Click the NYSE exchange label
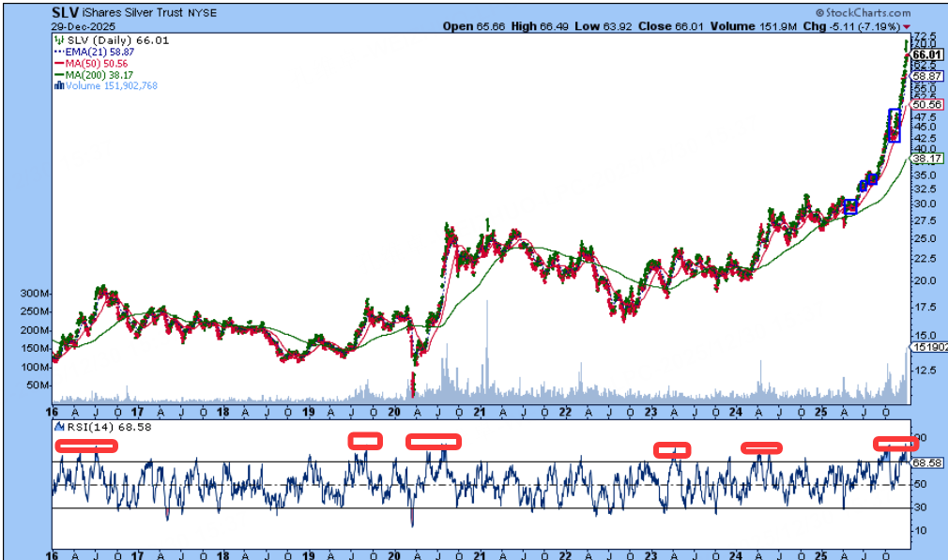Image resolution: width=948 pixels, height=560 pixels. tap(202, 13)
